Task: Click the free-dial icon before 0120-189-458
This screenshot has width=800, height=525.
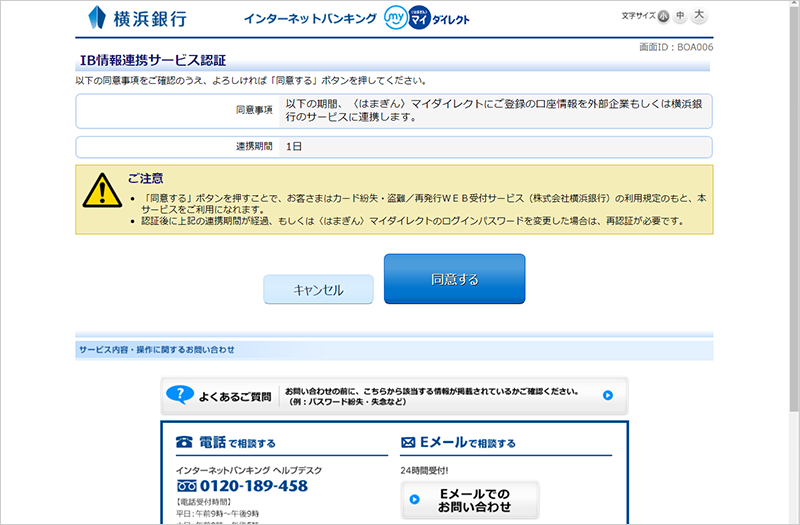Action: (x=186, y=486)
